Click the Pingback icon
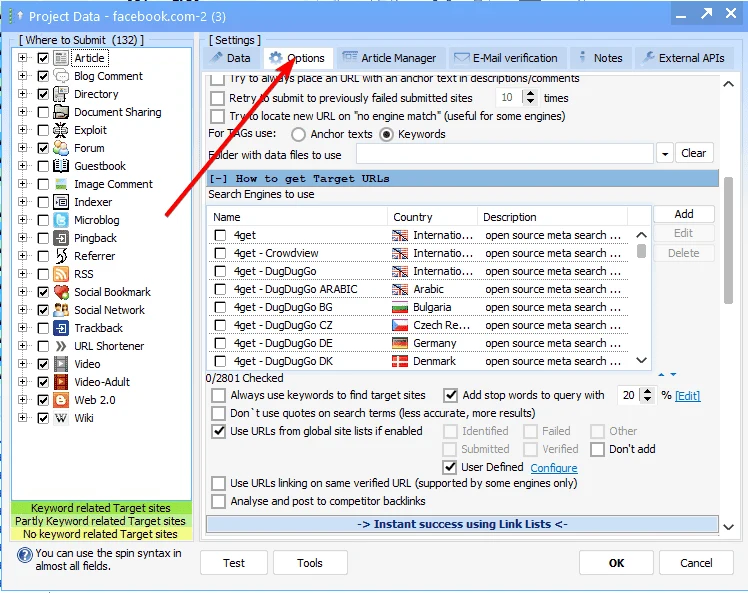 (61, 238)
